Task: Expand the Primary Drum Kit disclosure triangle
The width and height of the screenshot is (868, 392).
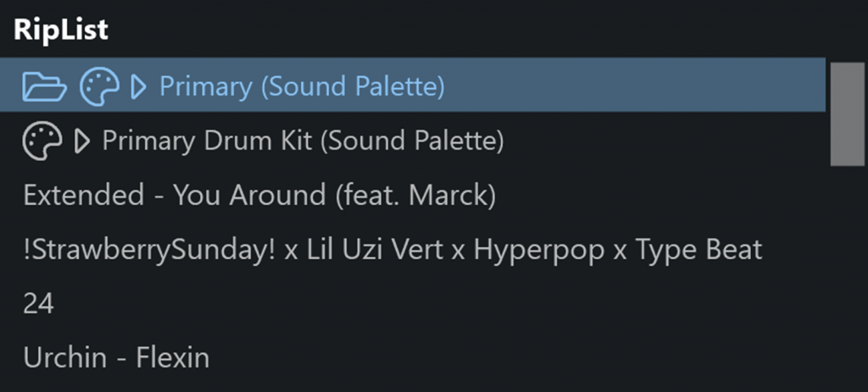Action: click(82, 141)
